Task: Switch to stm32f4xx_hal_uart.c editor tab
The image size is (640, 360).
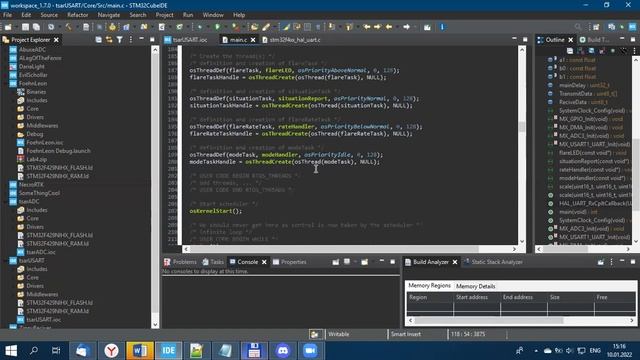Action: 291,40
